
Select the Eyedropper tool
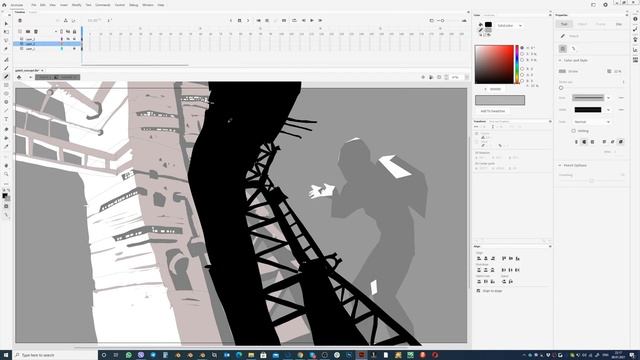[x=6, y=147]
